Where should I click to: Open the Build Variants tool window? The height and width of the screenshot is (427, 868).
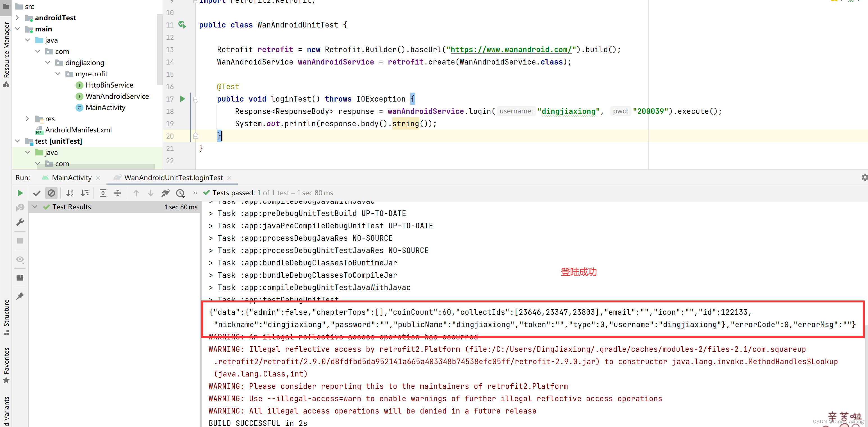pyautogui.click(x=6, y=412)
